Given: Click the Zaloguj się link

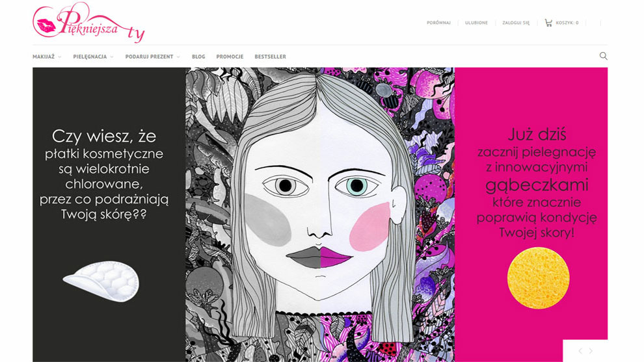Looking at the screenshot, I should tap(516, 23).
